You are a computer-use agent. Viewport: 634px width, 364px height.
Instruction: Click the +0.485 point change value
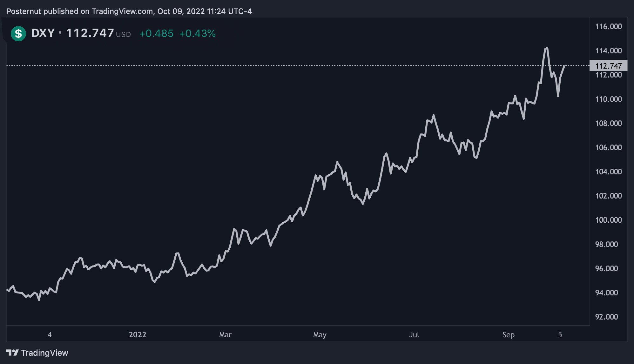156,33
